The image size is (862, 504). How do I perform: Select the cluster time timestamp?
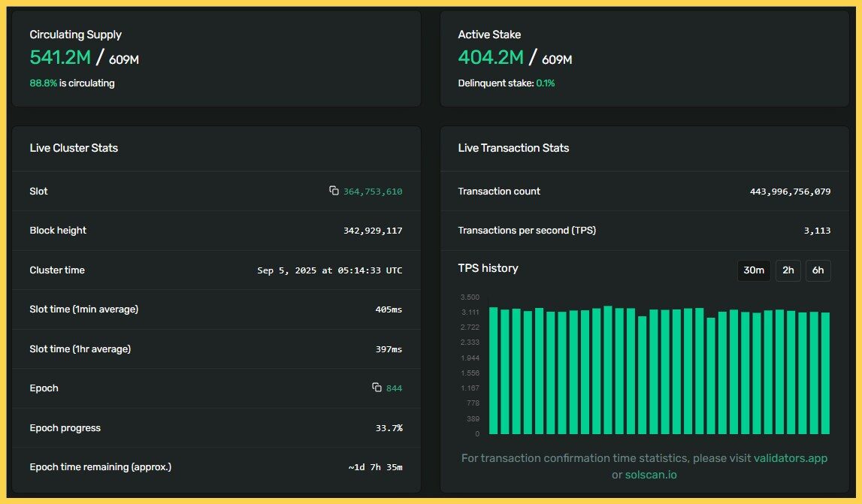[329, 270]
